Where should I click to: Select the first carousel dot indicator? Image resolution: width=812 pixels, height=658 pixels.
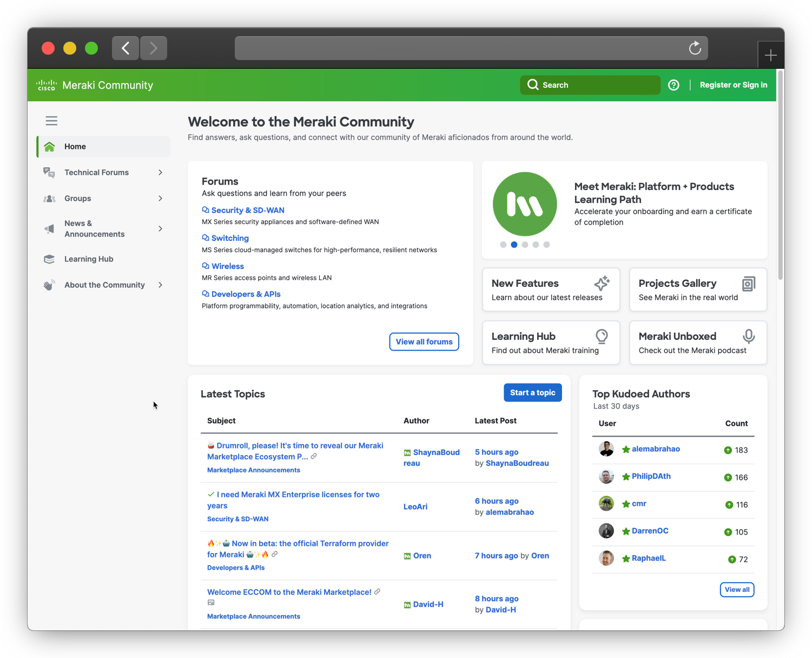[503, 245]
